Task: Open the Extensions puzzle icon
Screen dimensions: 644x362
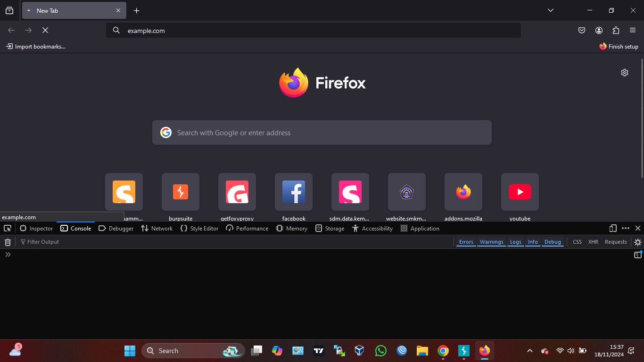Action: point(616,30)
